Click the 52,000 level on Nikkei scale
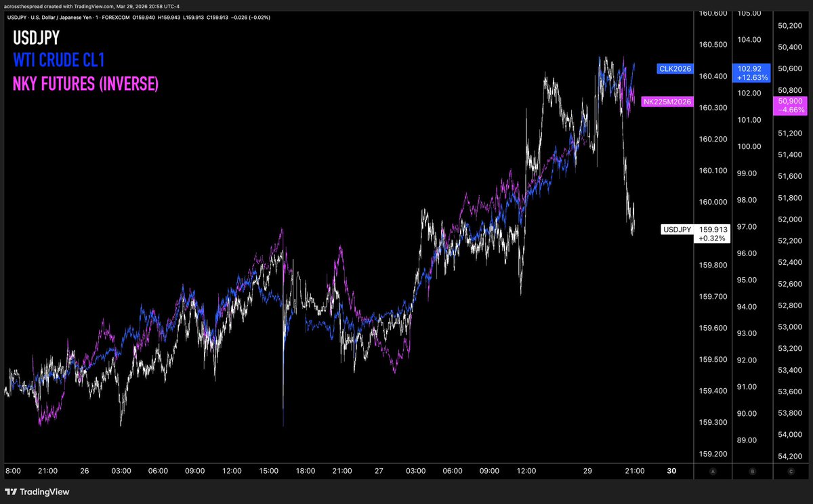The height and width of the screenshot is (504, 813). click(790, 219)
